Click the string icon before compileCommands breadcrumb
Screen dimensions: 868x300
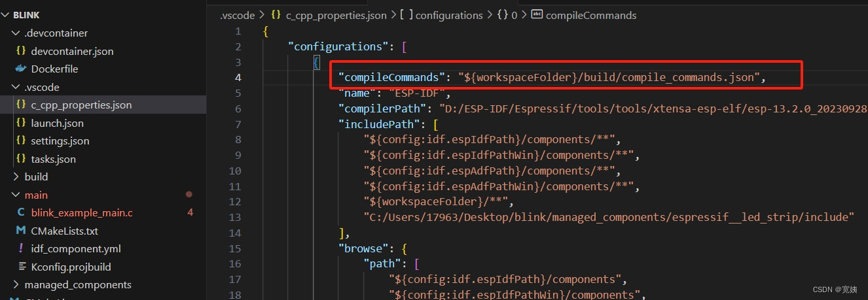[x=537, y=15]
